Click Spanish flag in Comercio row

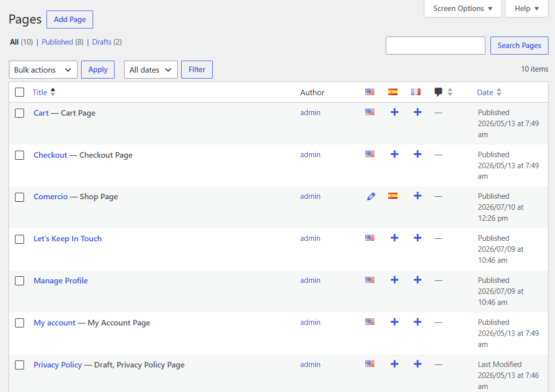click(392, 196)
